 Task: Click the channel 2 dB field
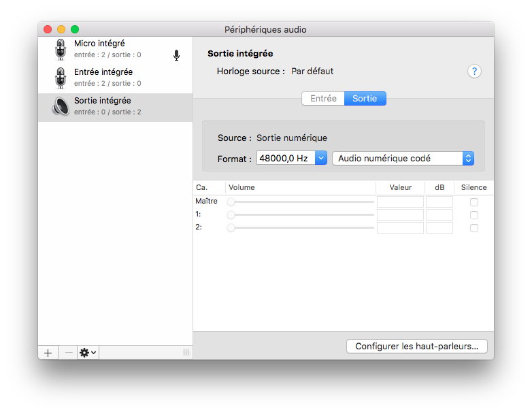[x=439, y=228]
